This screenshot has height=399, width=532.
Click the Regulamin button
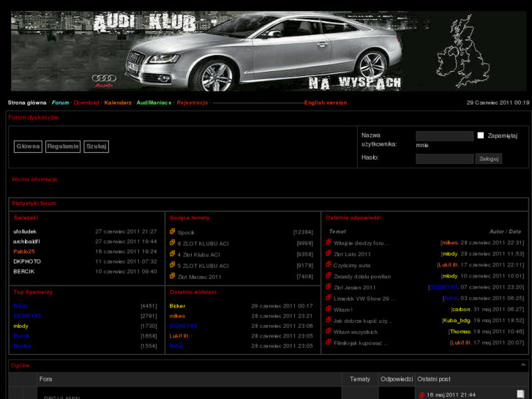pos(62,146)
